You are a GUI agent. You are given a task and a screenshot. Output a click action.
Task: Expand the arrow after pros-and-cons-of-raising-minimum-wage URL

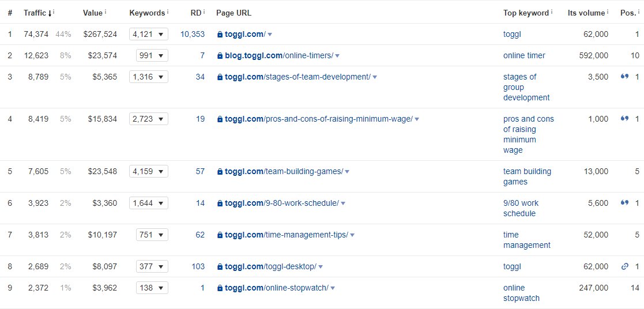(x=416, y=119)
